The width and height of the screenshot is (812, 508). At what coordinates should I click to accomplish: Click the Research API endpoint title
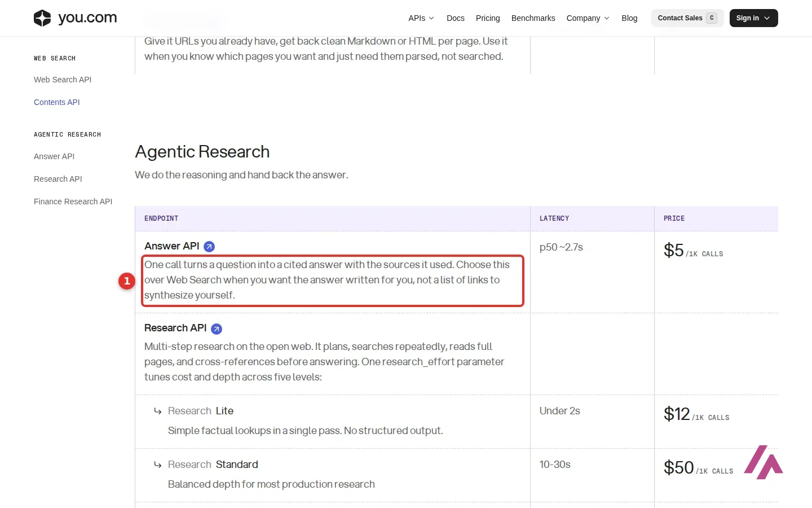pos(175,328)
